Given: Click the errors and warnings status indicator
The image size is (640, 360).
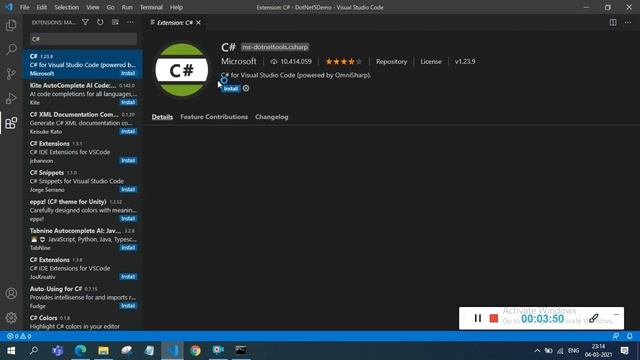Looking at the screenshot, I should 19,336.
